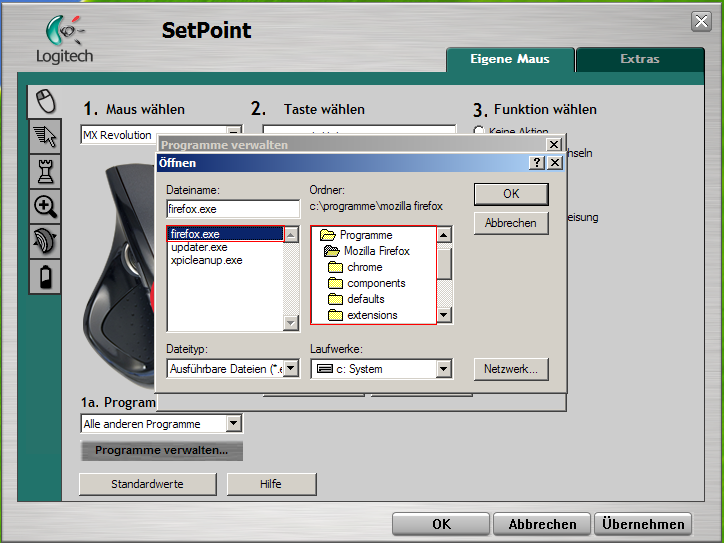Click Abbrechen in the Öffnen dialog
This screenshot has width=724, height=543.
point(511,223)
